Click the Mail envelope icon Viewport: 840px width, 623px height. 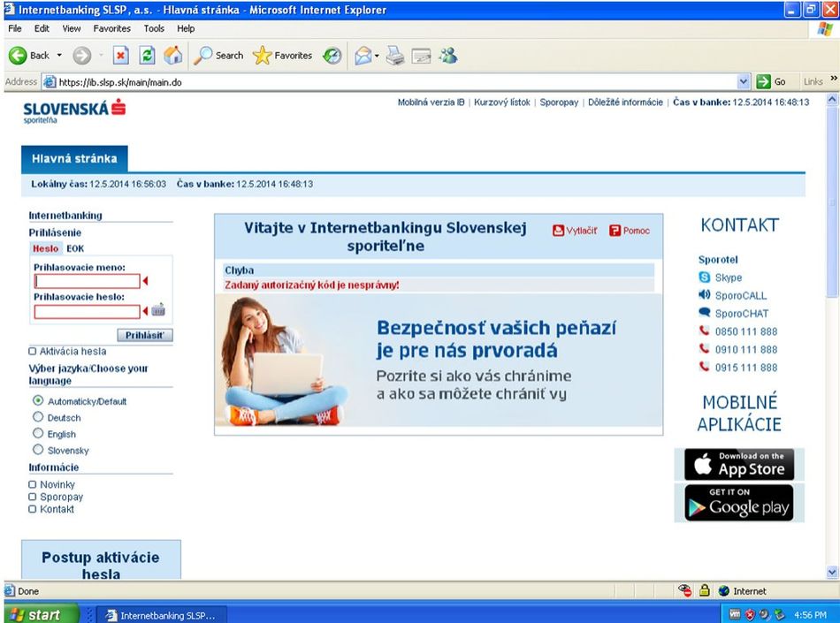363,56
